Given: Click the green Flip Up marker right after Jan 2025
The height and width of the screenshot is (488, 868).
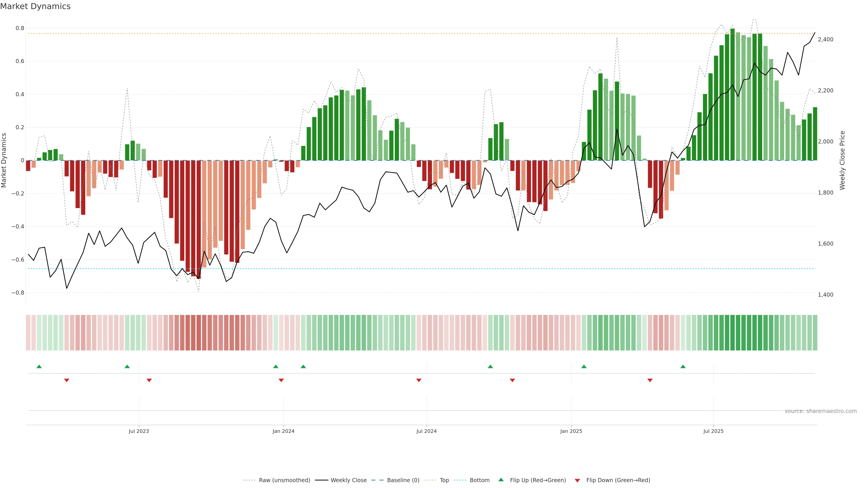Looking at the screenshot, I should (x=584, y=366).
